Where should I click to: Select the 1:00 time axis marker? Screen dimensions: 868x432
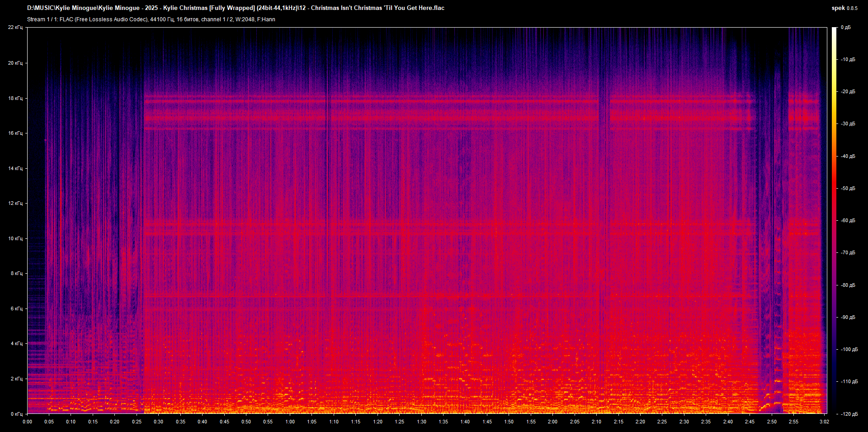tap(290, 422)
